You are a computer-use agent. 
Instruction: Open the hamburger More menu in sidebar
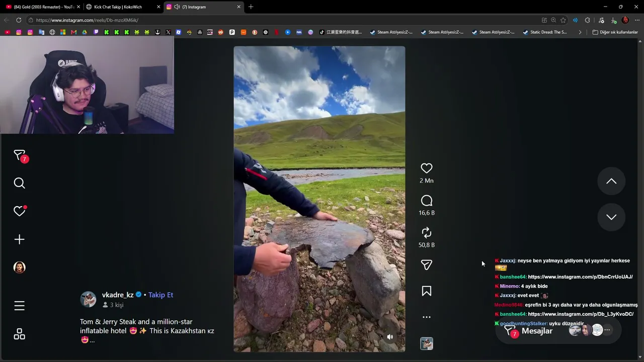(x=19, y=306)
